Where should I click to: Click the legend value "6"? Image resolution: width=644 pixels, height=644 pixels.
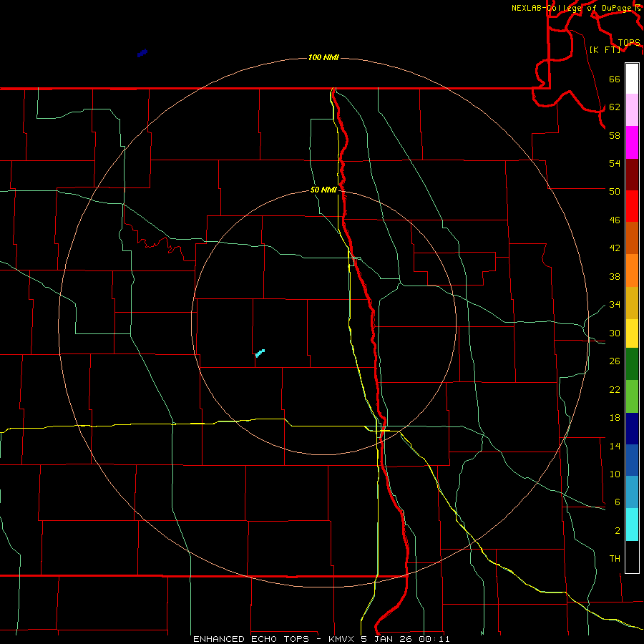click(x=617, y=502)
